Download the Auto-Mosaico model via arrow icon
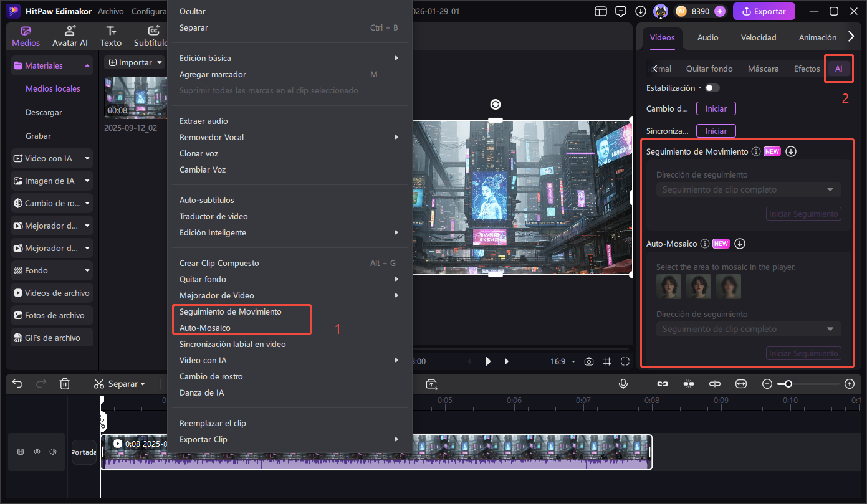This screenshot has width=867, height=504. click(740, 244)
